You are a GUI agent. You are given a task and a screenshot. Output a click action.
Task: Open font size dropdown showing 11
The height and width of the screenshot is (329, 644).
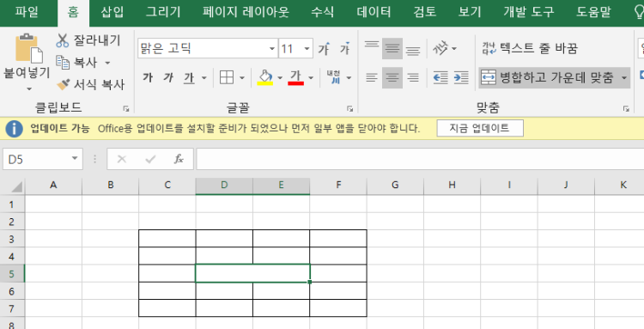[x=307, y=49]
